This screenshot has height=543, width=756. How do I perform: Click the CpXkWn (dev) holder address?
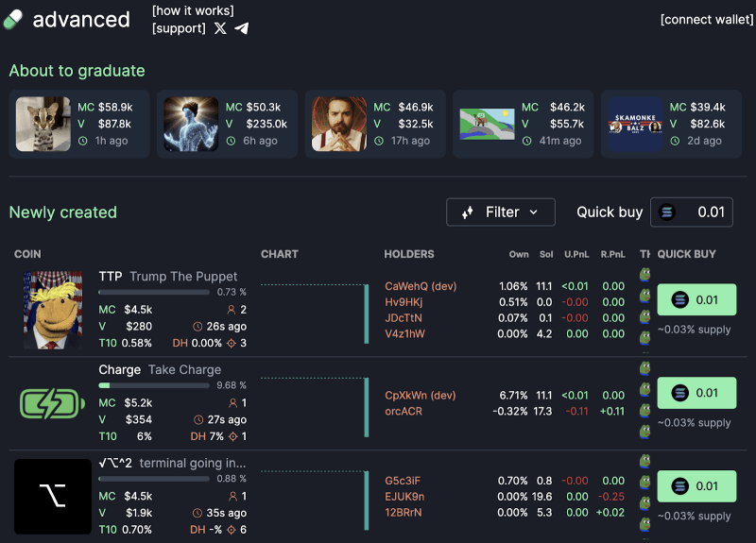pyautogui.click(x=420, y=396)
